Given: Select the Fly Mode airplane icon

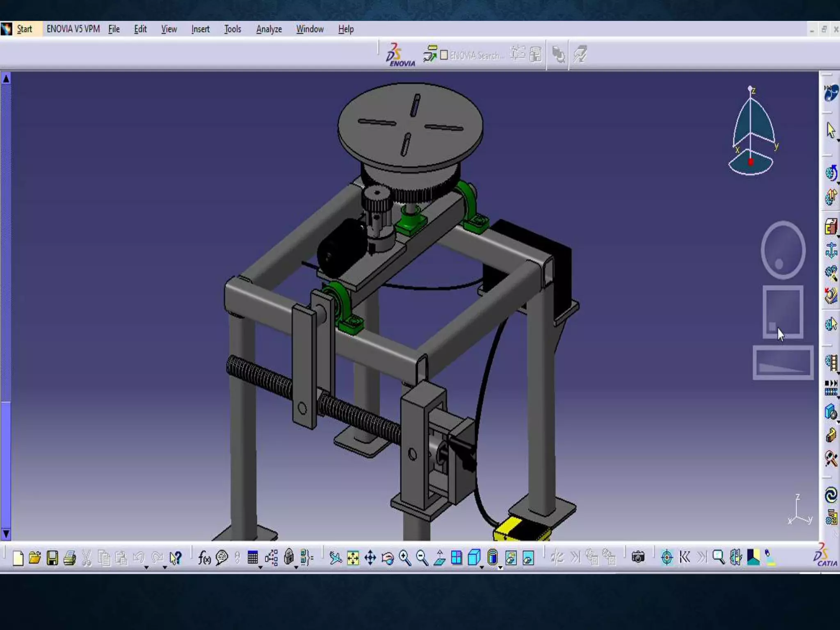Looking at the screenshot, I should tap(336, 558).
